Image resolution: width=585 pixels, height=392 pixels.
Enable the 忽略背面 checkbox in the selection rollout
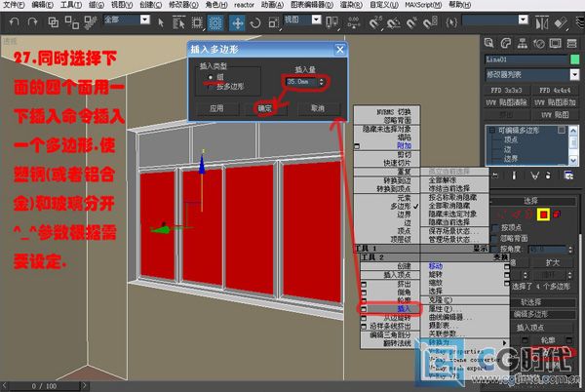coord(495,238)
